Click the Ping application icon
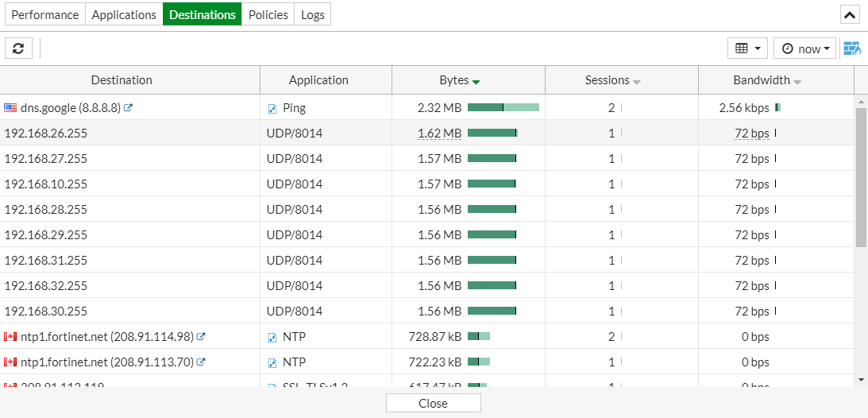This screenshot has height=418, width=868. 272,108
